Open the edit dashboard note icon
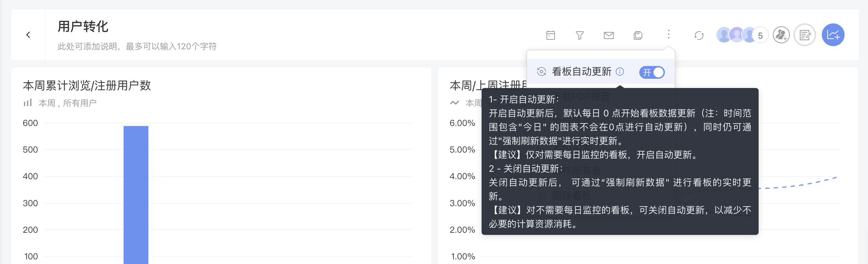The image size is (868, 264). [805, 35]
